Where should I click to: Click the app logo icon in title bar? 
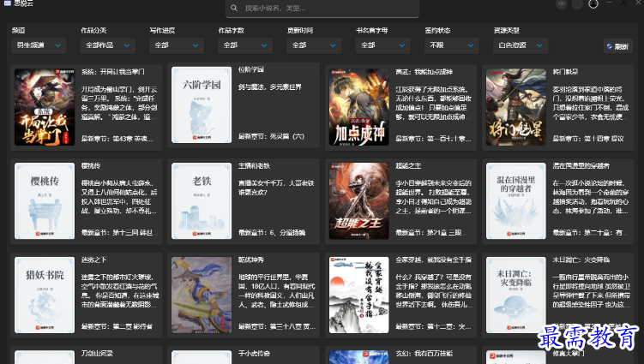pos(8,3)
